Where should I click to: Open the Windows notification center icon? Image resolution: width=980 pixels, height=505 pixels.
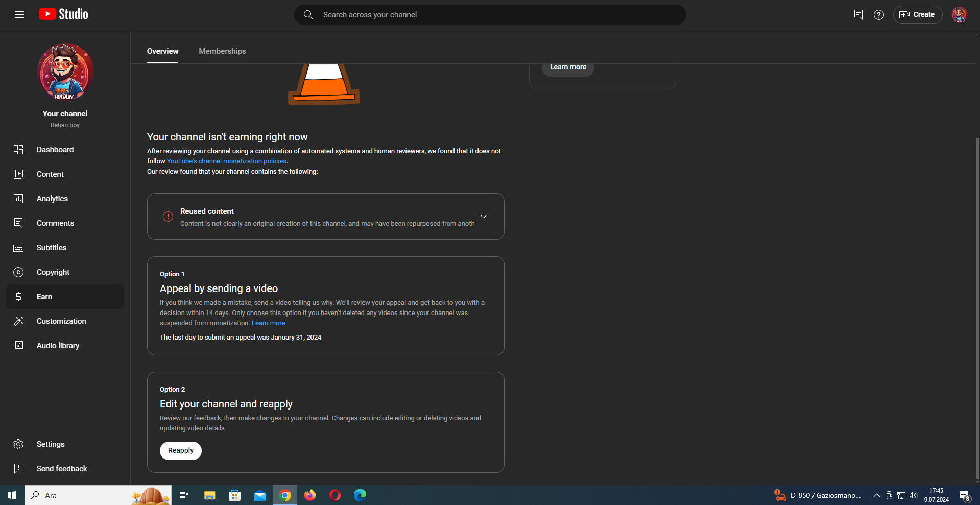(964, 496)
